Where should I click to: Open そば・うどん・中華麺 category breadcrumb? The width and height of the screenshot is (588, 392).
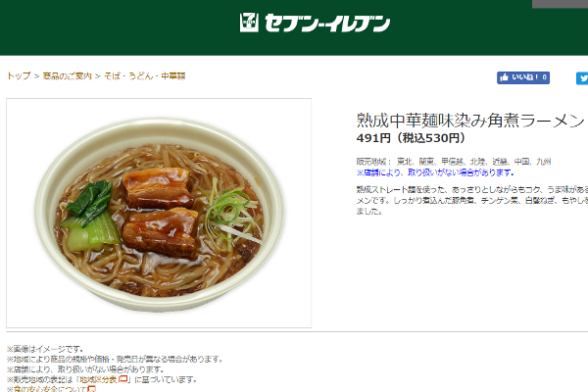(145, 76)
